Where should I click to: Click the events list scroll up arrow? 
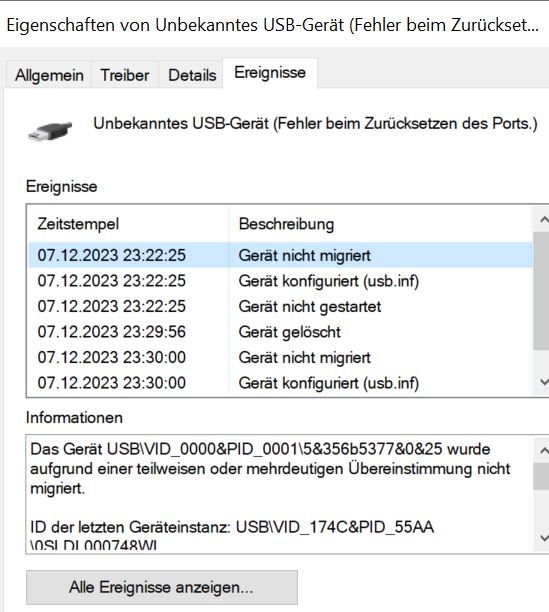coord(543,220)
